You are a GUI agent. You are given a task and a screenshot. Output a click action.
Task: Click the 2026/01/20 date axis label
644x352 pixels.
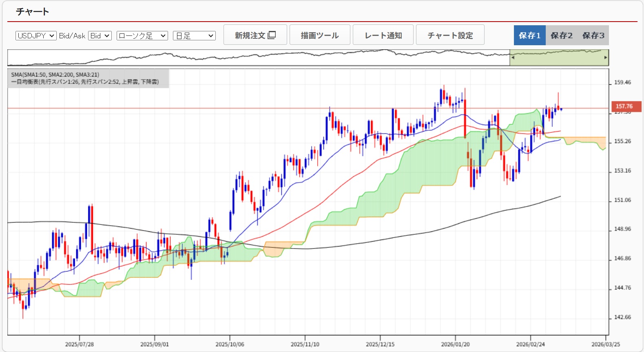point(455,344)
